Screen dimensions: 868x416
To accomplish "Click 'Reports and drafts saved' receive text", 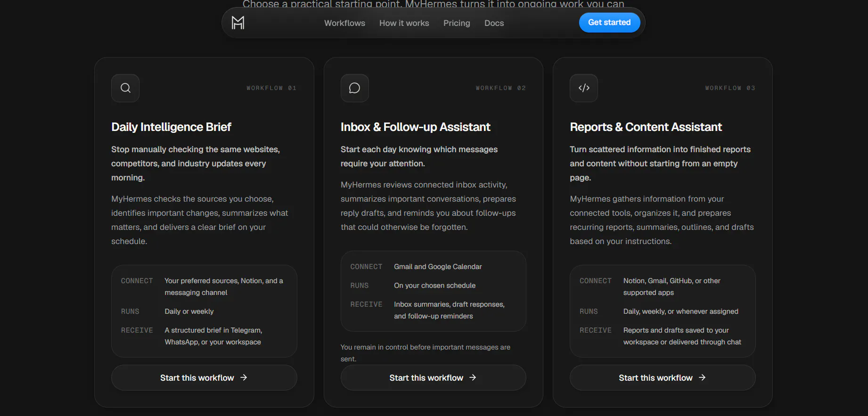I will pyautogui.click(x=682, y=336).
